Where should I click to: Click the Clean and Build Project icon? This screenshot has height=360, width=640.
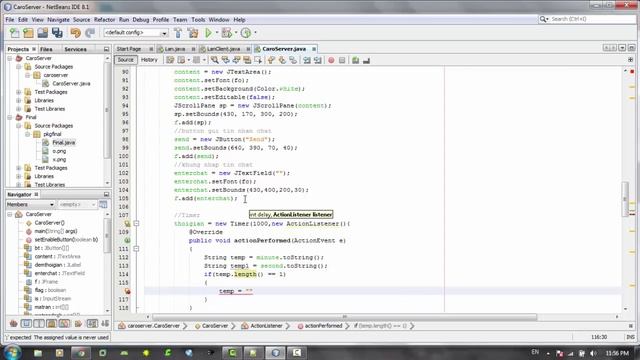pyautogui.click(x=193, y=33)
